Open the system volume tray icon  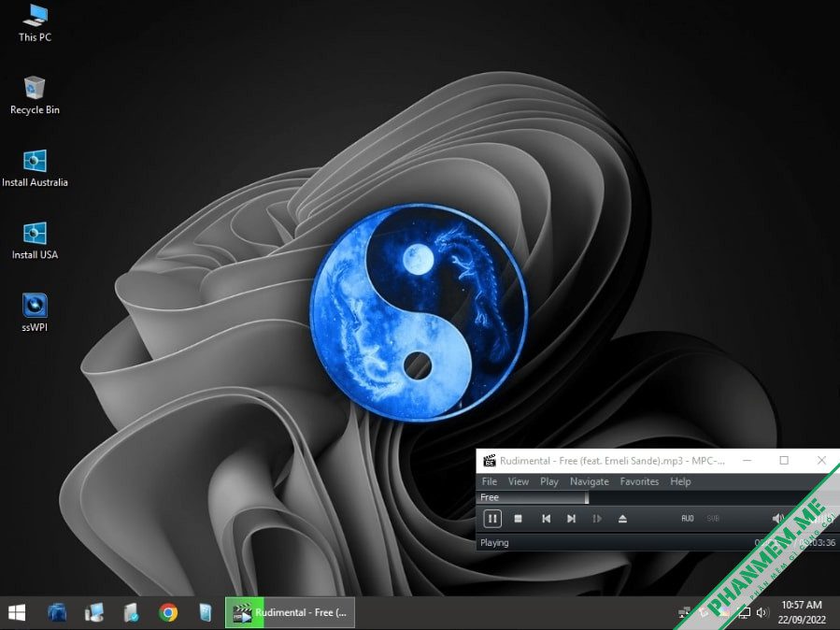point(762,612)
